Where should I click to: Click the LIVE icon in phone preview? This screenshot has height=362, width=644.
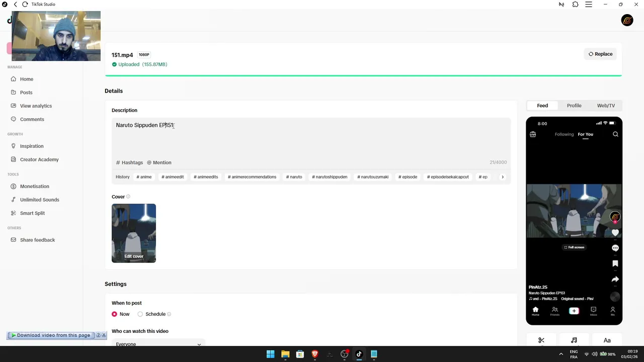point(533,134)
